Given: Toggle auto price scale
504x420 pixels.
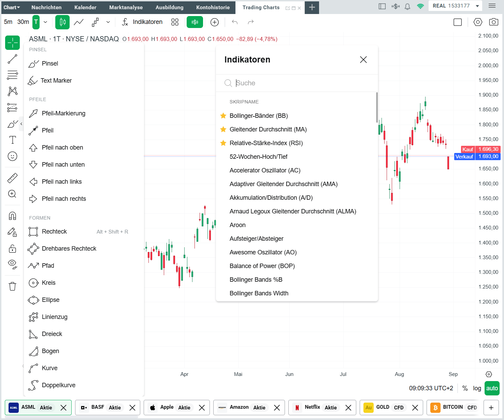Looking at the screenshot, I should tap(492, 388).
